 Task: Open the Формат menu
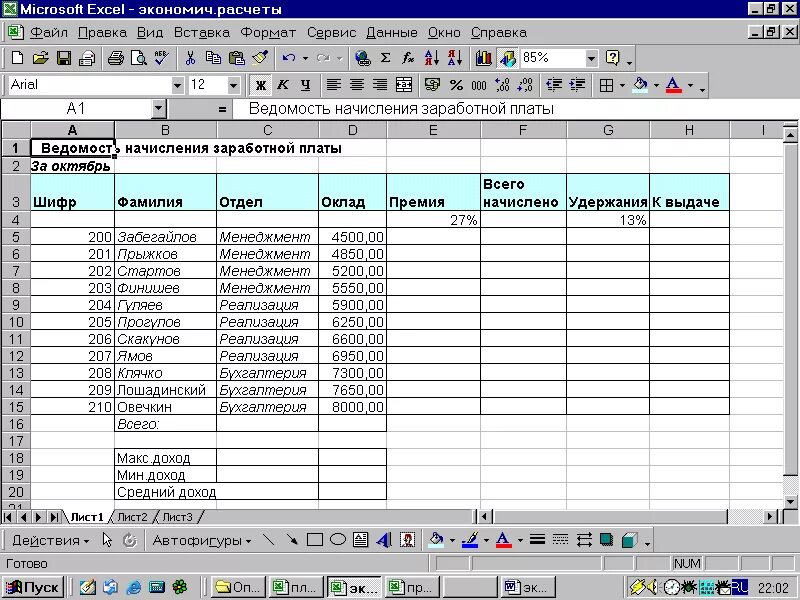[268, 33]
